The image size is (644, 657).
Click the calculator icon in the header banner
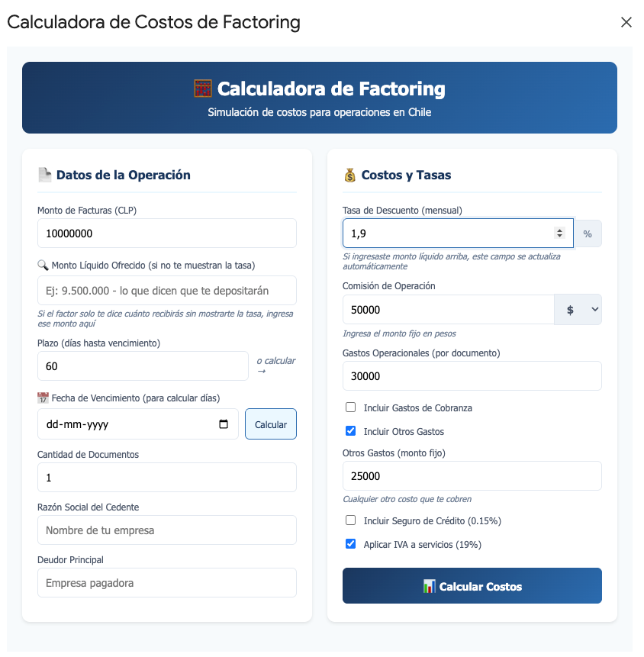tap(201, 89)
